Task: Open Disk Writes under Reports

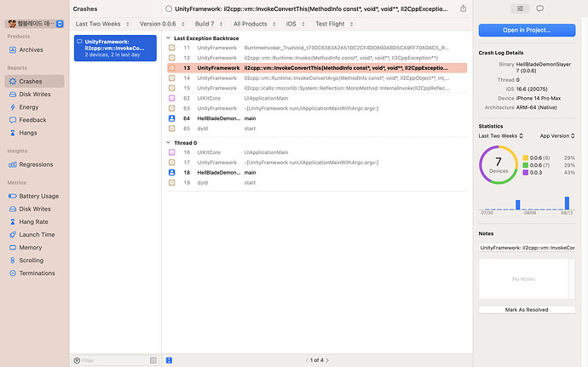Action: click(x=34, y=95)
